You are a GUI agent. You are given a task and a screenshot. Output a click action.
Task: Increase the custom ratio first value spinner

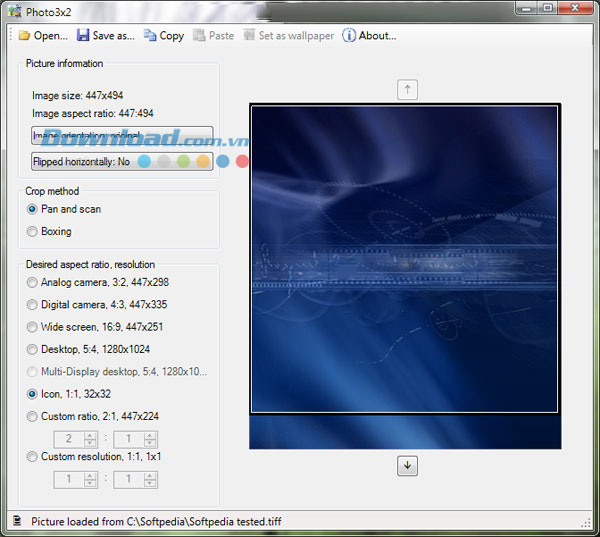click(91, 435)
